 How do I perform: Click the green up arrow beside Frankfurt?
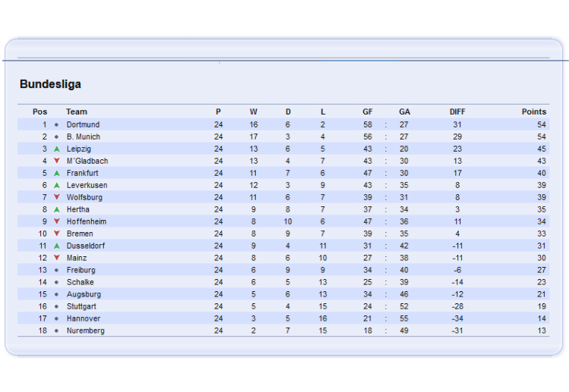[56, 174]
